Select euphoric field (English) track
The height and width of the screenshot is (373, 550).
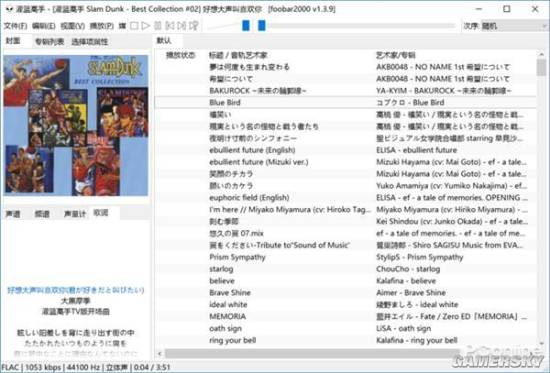249,198
